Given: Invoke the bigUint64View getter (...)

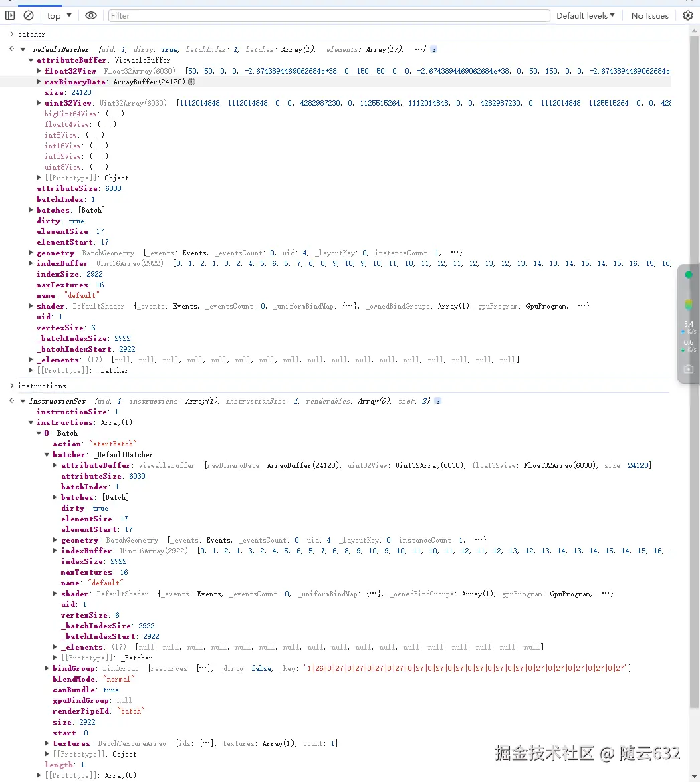Looking at the screenshot, I should tap(115, 114).
